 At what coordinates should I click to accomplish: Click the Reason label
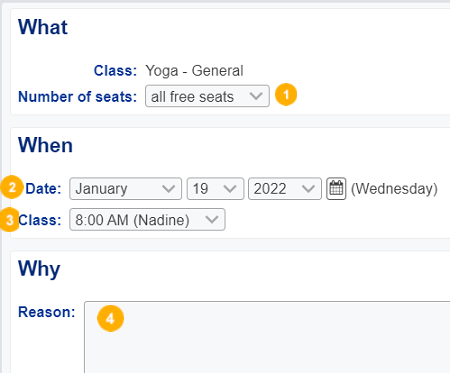[x=46, y=312]
